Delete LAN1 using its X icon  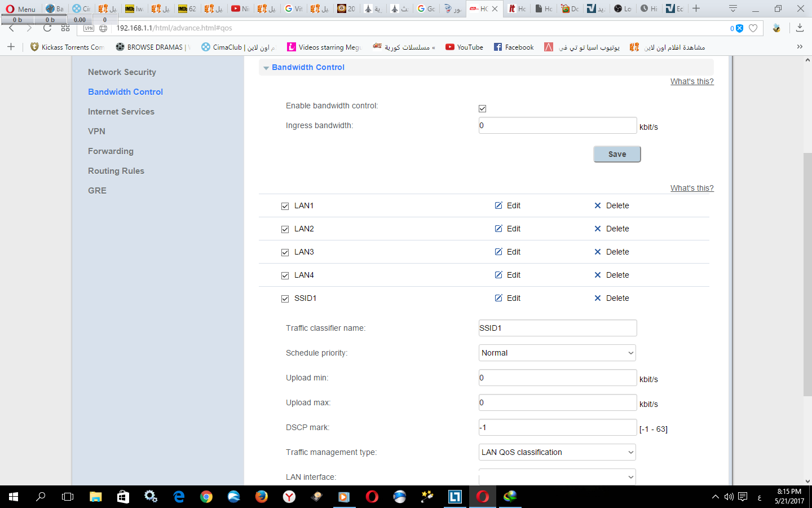point(598,205)
